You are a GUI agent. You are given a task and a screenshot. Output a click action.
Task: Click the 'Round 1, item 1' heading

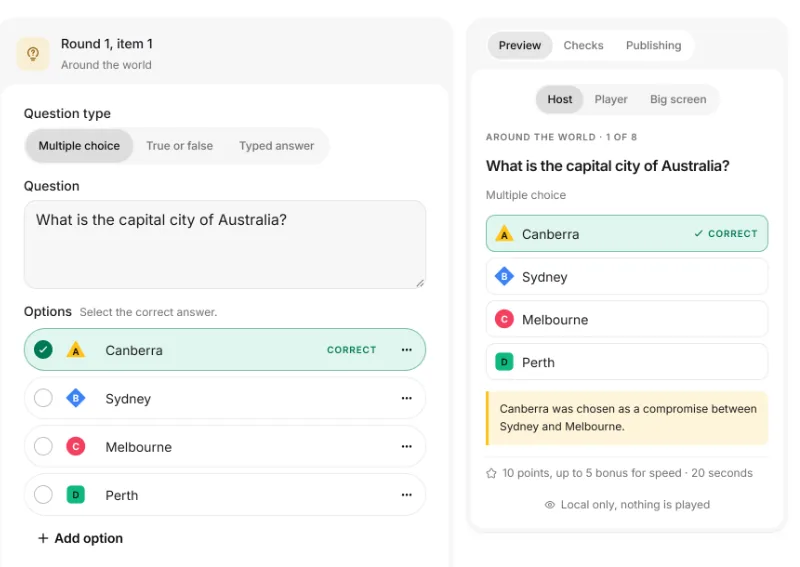pos(107,44)
